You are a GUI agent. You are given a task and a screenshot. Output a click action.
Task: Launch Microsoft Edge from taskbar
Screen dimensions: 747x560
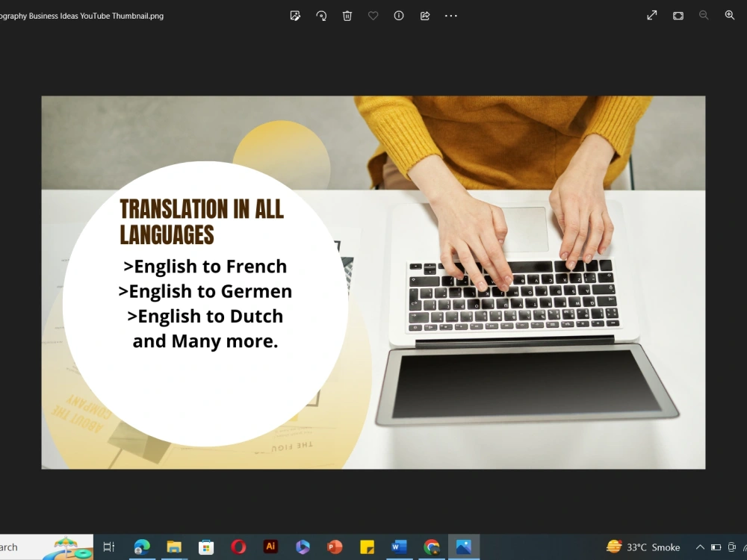[x=142, y=547]
